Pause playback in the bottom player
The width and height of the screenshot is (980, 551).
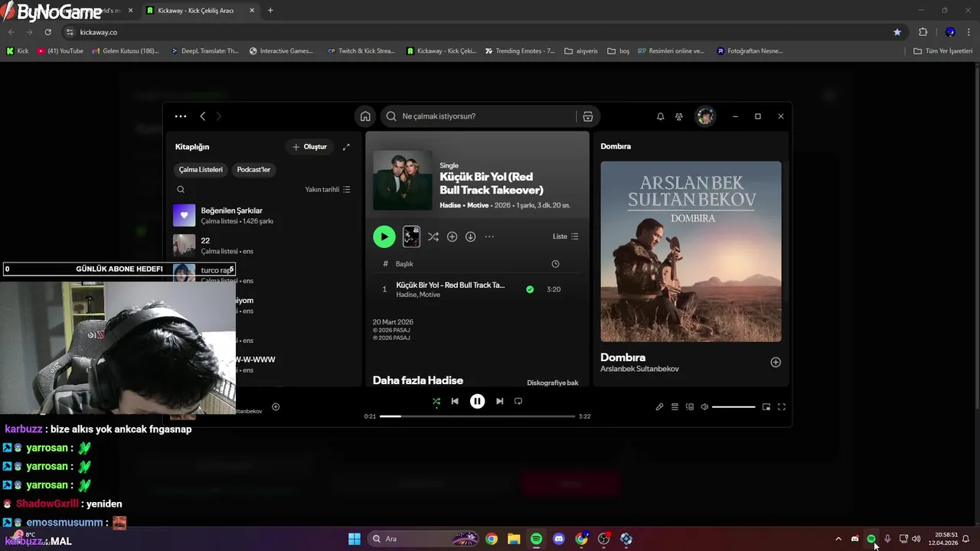(x=477, y=401)
